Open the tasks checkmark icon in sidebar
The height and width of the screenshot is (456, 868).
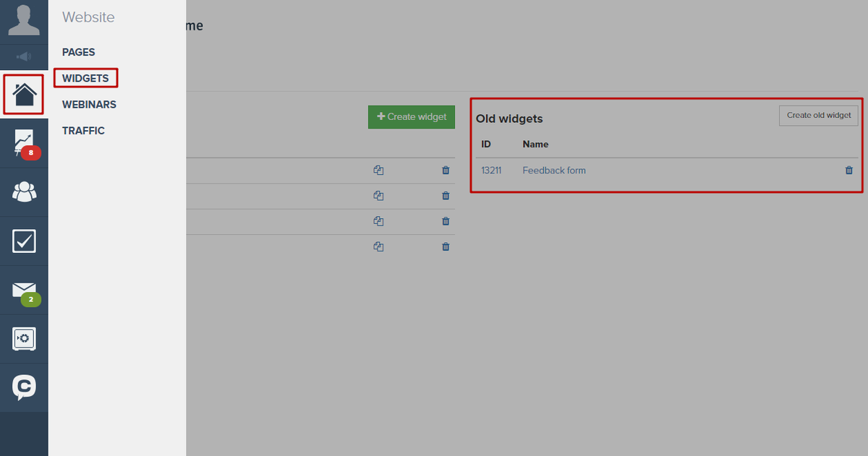coord(24,241)
